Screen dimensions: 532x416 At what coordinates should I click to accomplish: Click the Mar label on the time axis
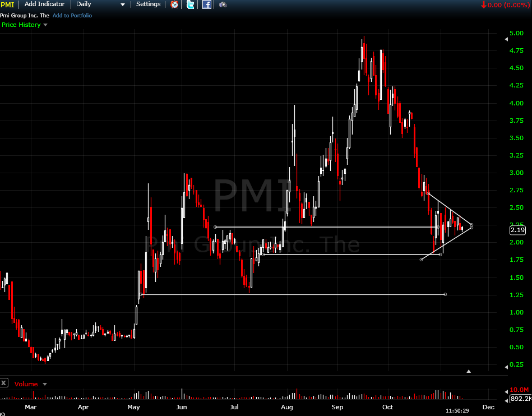coord(30,407)
